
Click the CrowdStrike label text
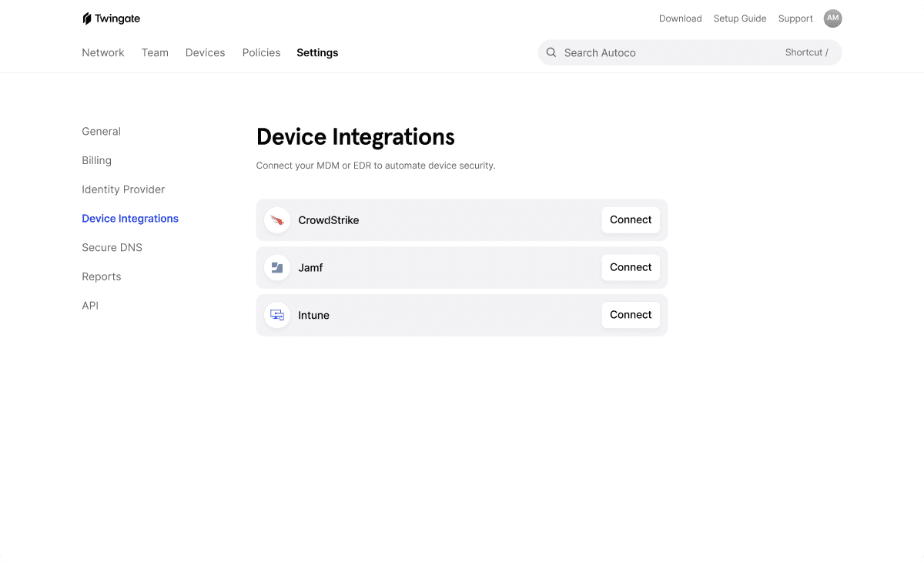click(329, 220)
